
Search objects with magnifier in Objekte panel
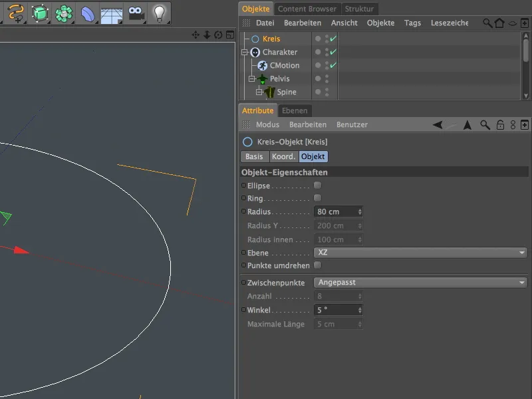(x=487, y=23)
